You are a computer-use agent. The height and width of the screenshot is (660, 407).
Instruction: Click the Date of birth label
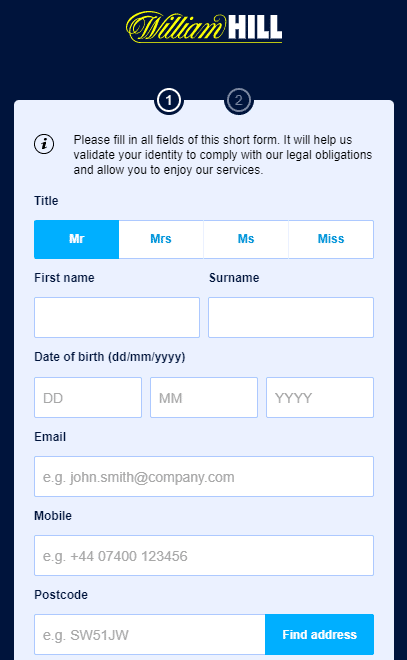109,357
